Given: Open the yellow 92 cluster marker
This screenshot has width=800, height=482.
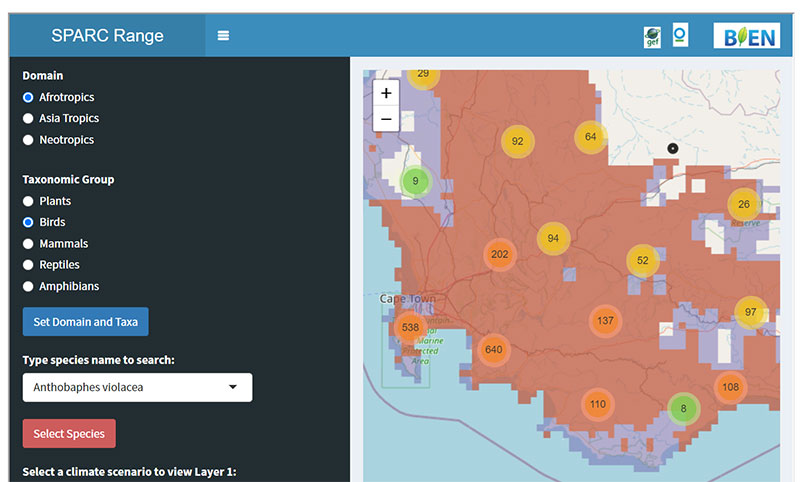Looking at the screenshot, I should [x=517, y=141].
